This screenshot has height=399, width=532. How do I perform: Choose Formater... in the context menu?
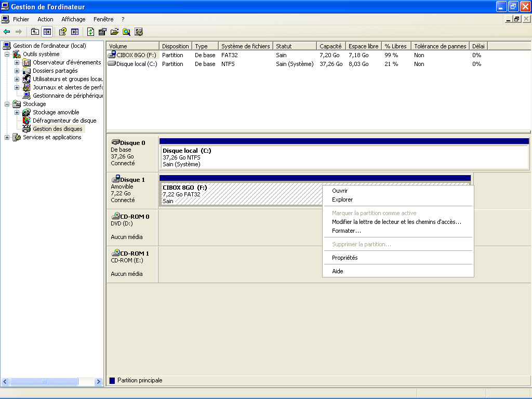tap(346, 231)
